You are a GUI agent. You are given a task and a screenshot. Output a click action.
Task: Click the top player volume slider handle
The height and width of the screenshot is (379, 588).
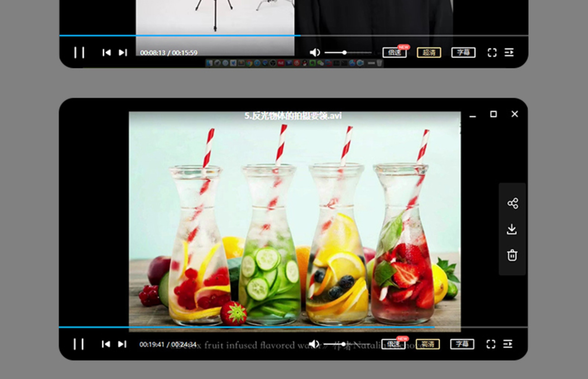point(344,52)
